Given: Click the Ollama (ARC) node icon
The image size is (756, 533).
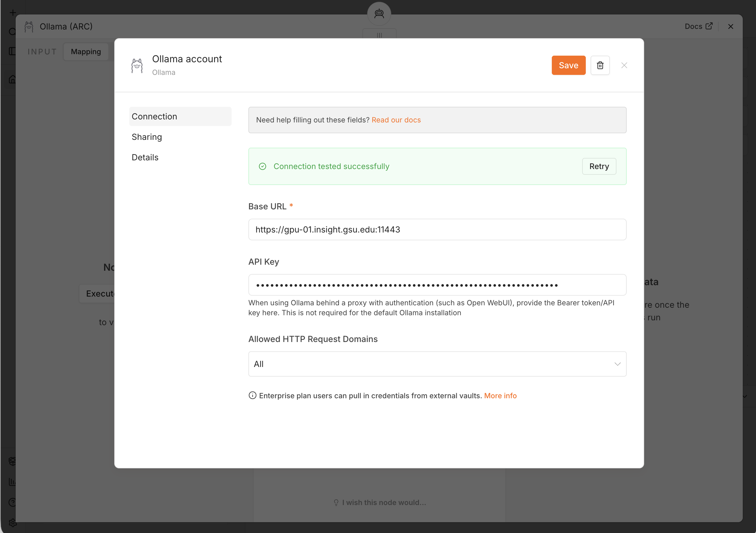Looking at the screenshot, I should [29, 26].
